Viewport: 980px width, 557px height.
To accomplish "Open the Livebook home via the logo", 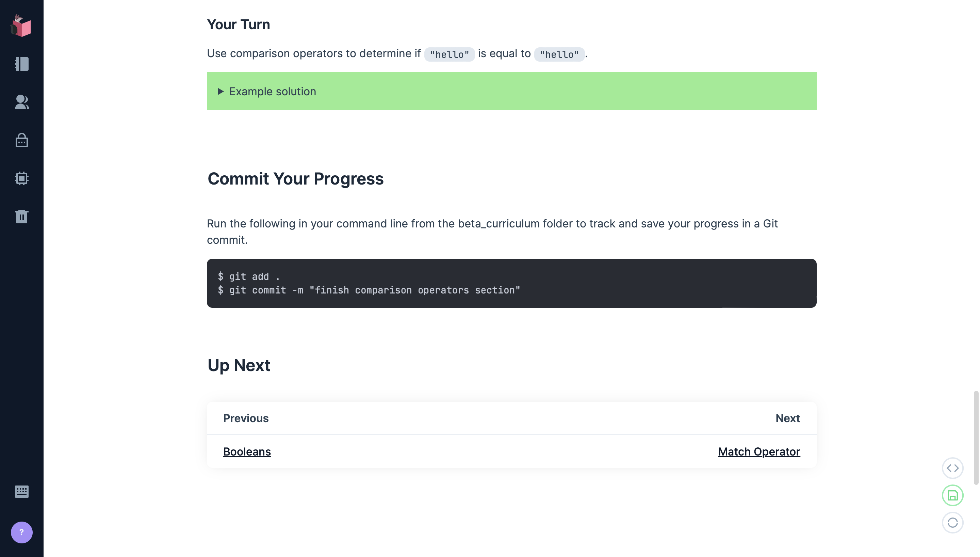I will pyautogui.click(x=21, y=26).
